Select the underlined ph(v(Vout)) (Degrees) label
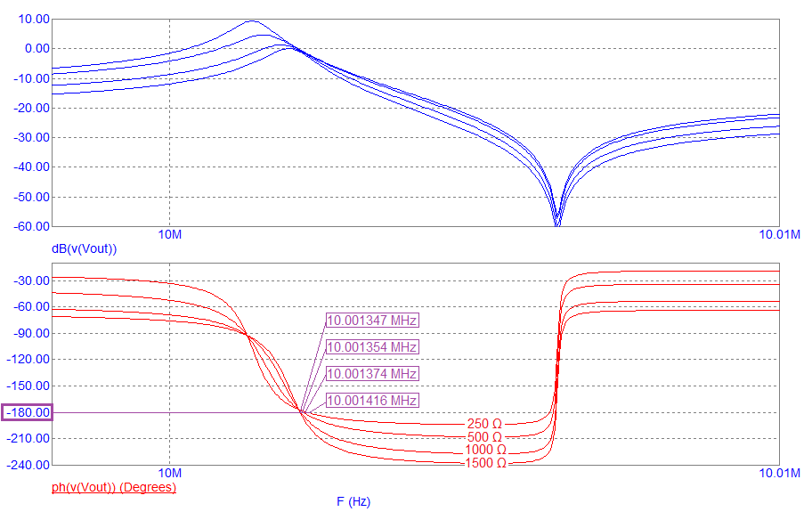The width and height of the screenshot is (812, 520). pos(115,487)
